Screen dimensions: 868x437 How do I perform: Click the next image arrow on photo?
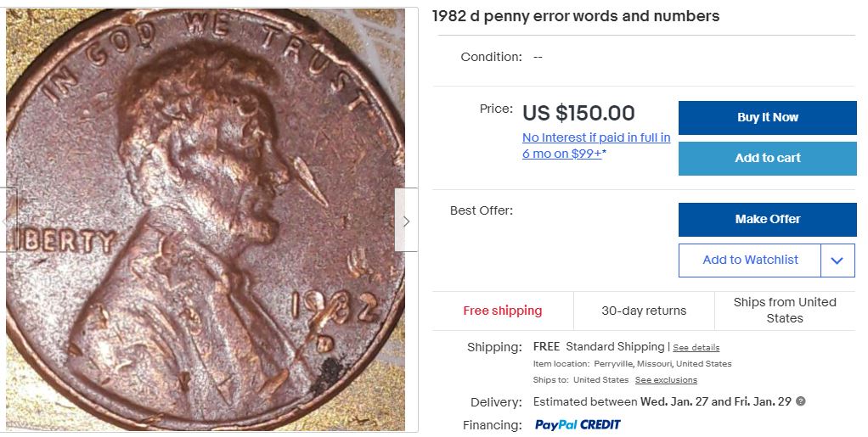406,221
